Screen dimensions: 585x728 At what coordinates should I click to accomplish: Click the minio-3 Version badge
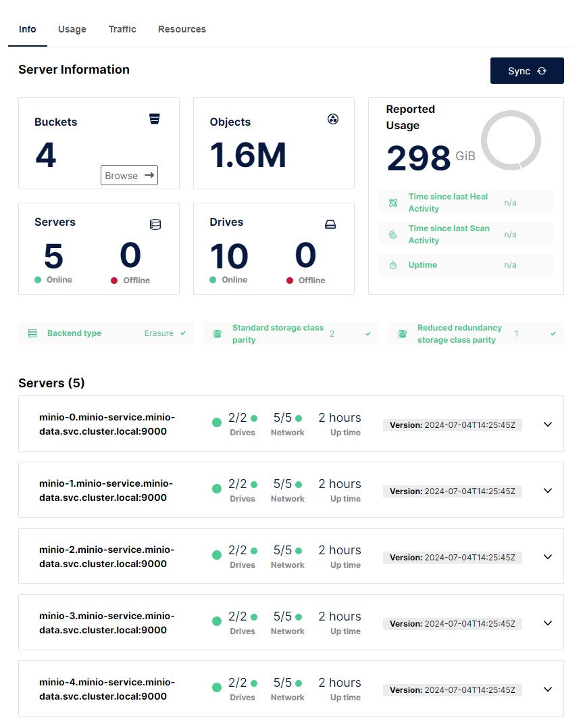[x=453, y=624]
